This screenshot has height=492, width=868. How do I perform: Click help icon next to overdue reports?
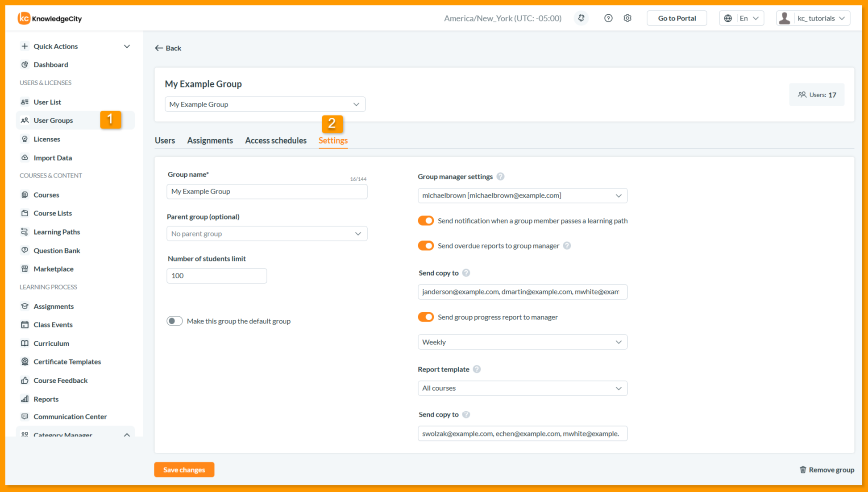(567, 246)
